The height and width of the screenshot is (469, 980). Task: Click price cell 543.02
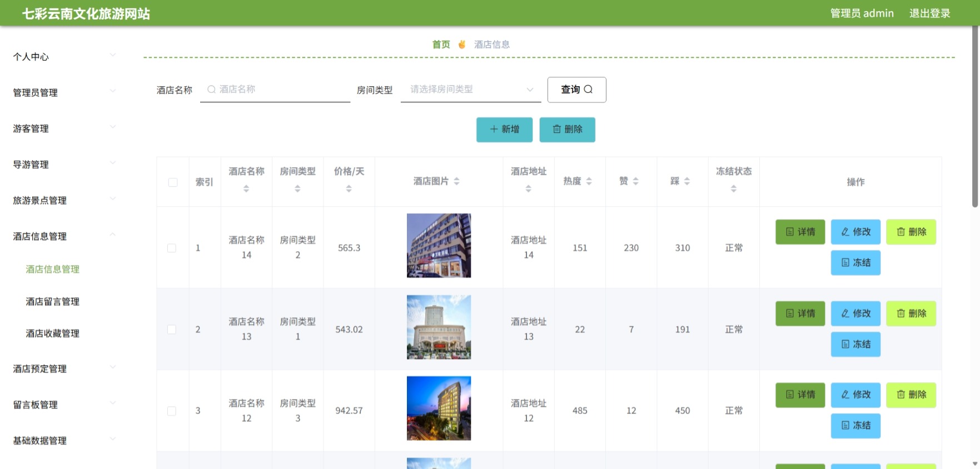[349, 330]
